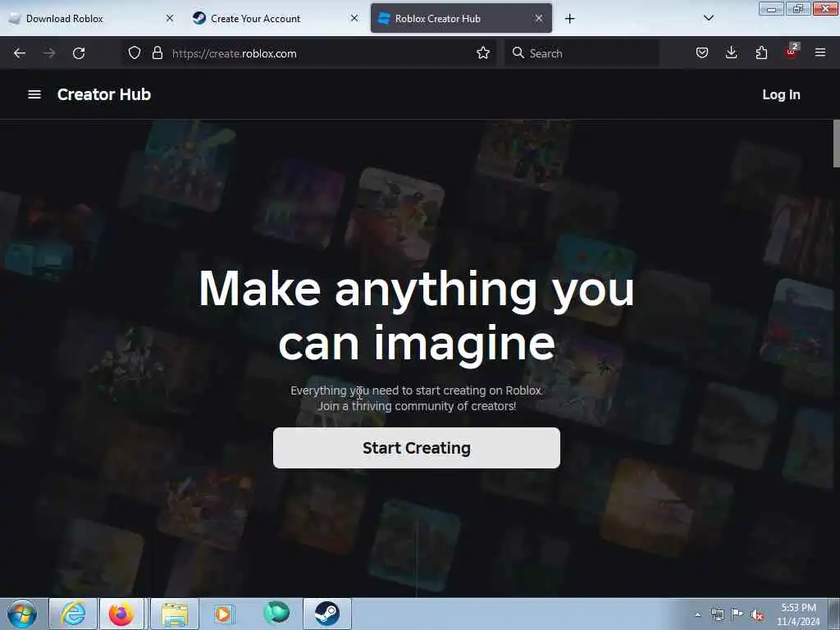The image size is (840, 630).
Task: Open the taskbar clock showing 5:53 PM
Action: pos(798,614)
